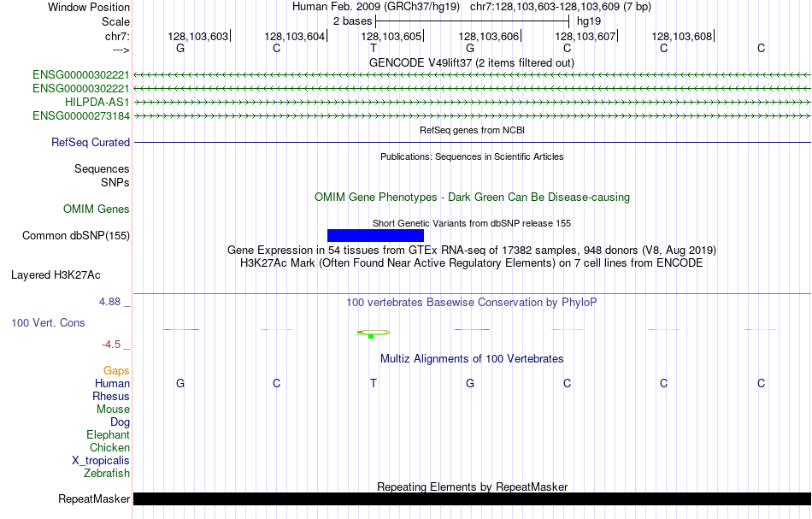Image resolution: width=812 pixels, height=519 pixels.
Task: Click the Dog alignment row label
Action: (x=120, y=422)
